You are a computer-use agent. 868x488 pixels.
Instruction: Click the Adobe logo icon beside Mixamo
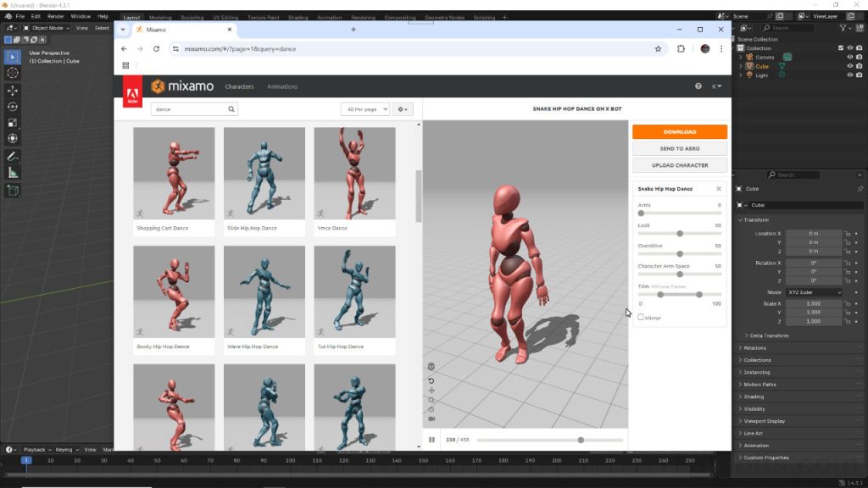[132, 93]
